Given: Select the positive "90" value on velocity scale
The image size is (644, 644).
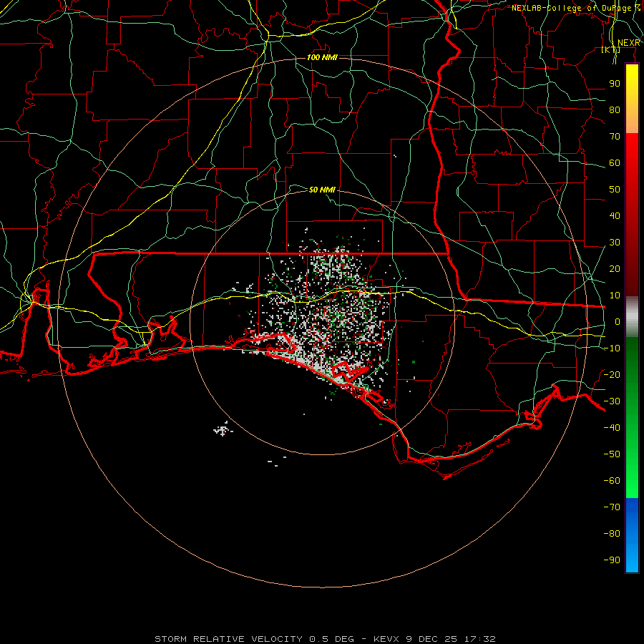Looking at the screenshot, I should pyautogui.click(x=615, y=84).
